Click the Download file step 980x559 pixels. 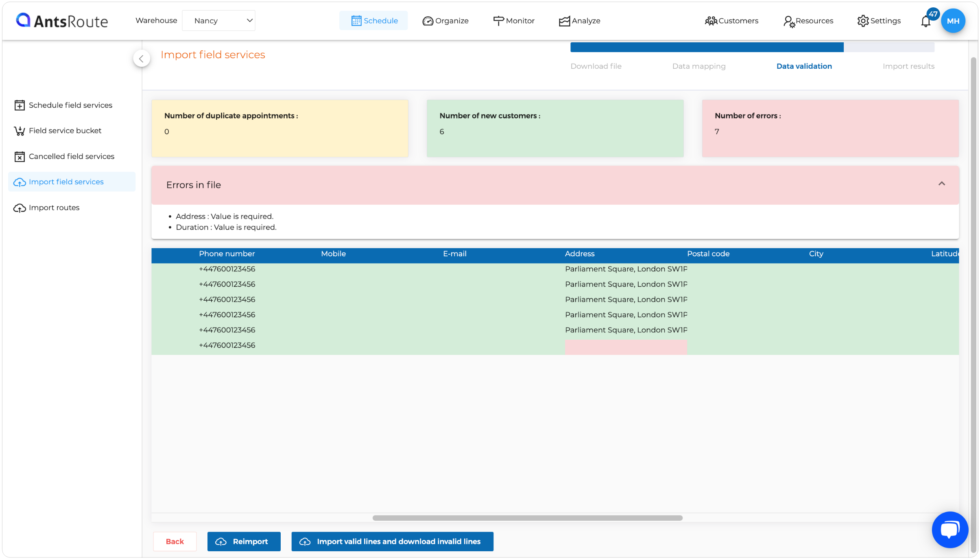coord(596,66)
